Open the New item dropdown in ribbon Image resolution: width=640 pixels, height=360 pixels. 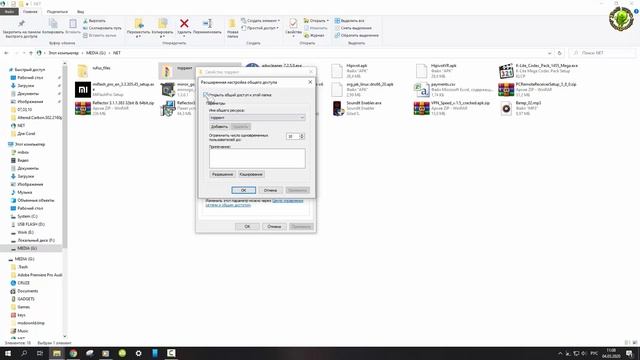[x=260, y=20]
